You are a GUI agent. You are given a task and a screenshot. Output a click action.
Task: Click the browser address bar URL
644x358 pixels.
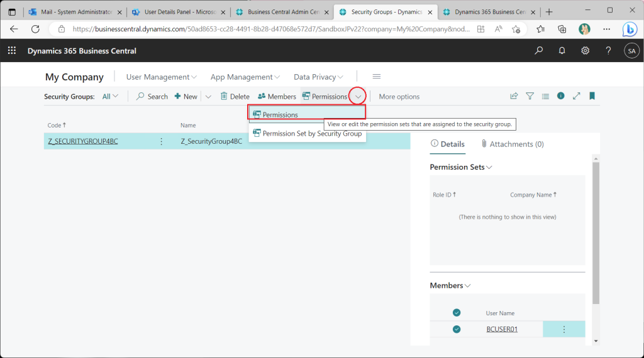pos(271,29)
